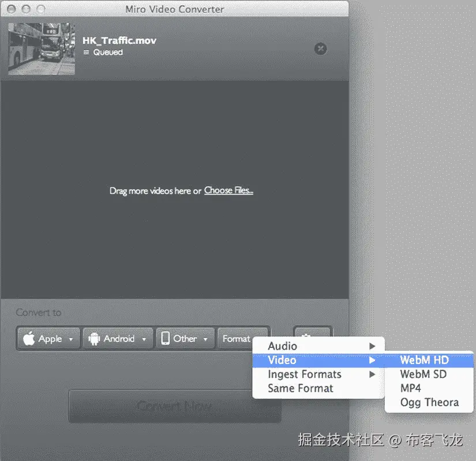Open the Choose Files link
The height and width of the screenshot is (461, 476).
pyautogui.click(x=228, y=190)
